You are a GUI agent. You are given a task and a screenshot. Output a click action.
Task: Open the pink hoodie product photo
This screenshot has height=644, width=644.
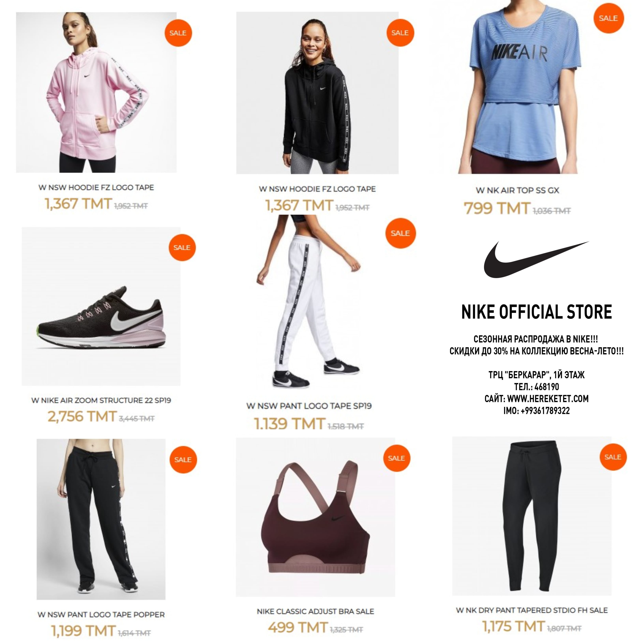(96, 92)
